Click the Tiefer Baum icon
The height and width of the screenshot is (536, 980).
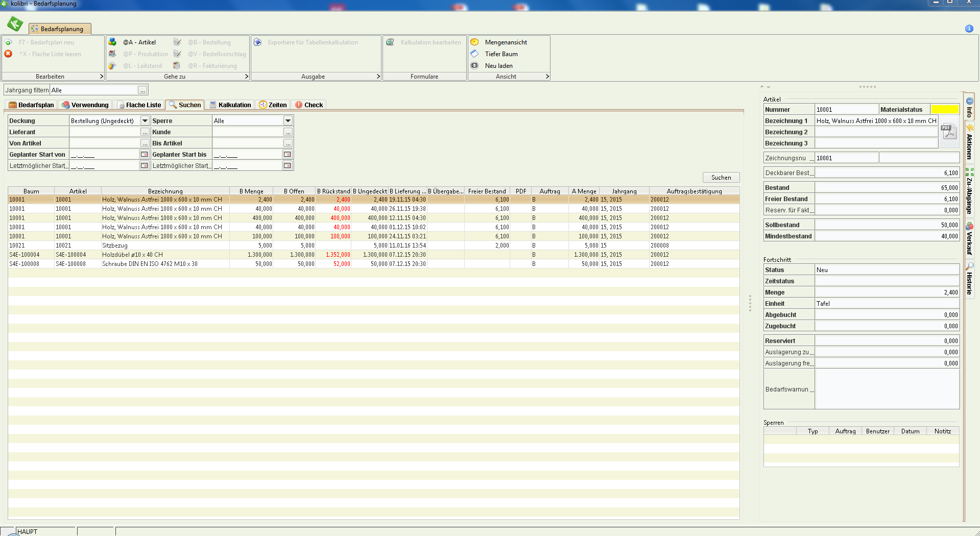pos(474,54)
